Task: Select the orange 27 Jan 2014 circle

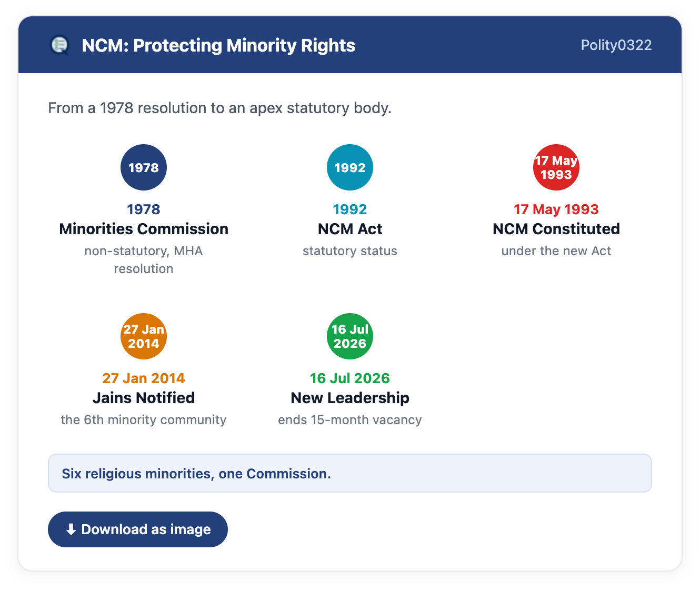Action: pyautogui.click(x=144, y=336)
